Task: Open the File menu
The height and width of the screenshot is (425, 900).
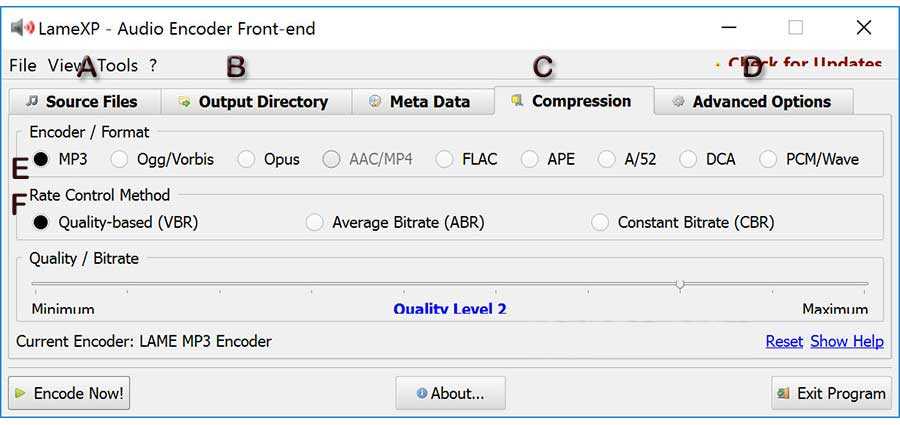Action: pos(23,65)
